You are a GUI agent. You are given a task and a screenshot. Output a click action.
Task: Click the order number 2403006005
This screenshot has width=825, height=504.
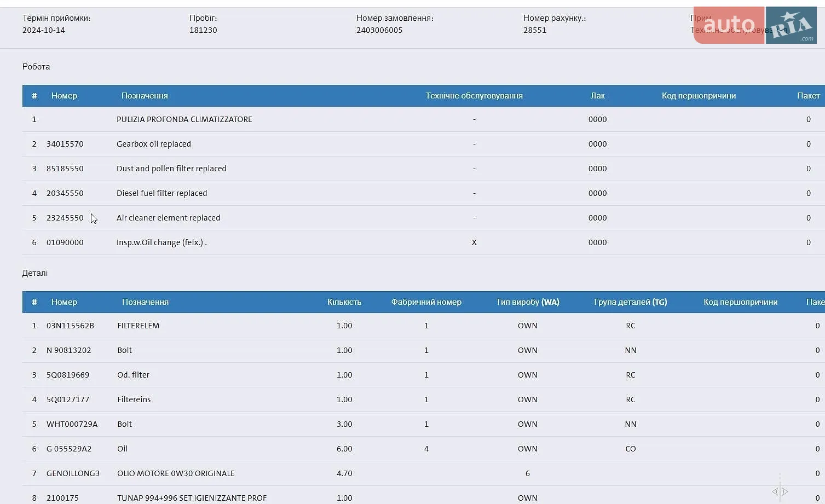(x=379, y=30)
